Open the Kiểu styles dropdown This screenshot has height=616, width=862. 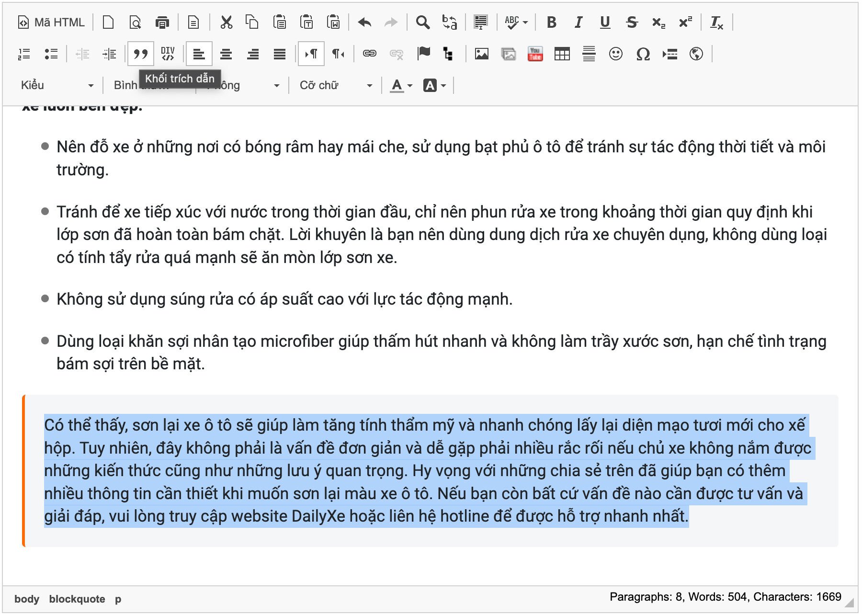57,85
